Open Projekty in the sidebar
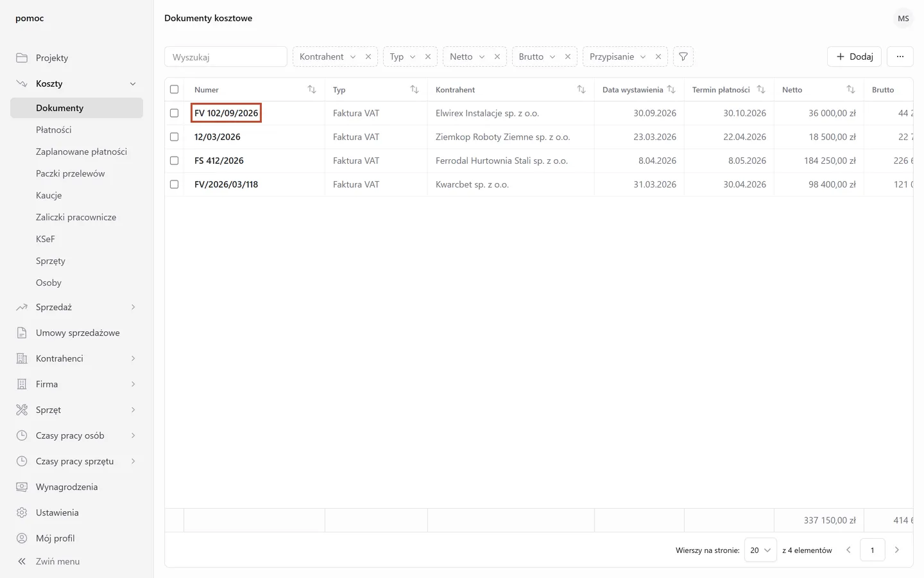The width and height of the screenshot is (924, 578). pyautogui.click(x=76, y=58)
